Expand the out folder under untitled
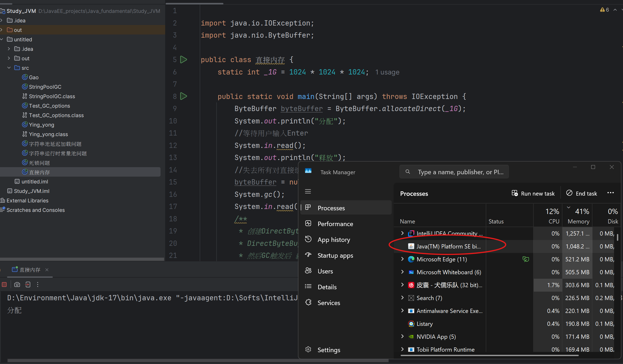Image resolution: width=623 pixels, height=364 pixels. tap(9, 58)
